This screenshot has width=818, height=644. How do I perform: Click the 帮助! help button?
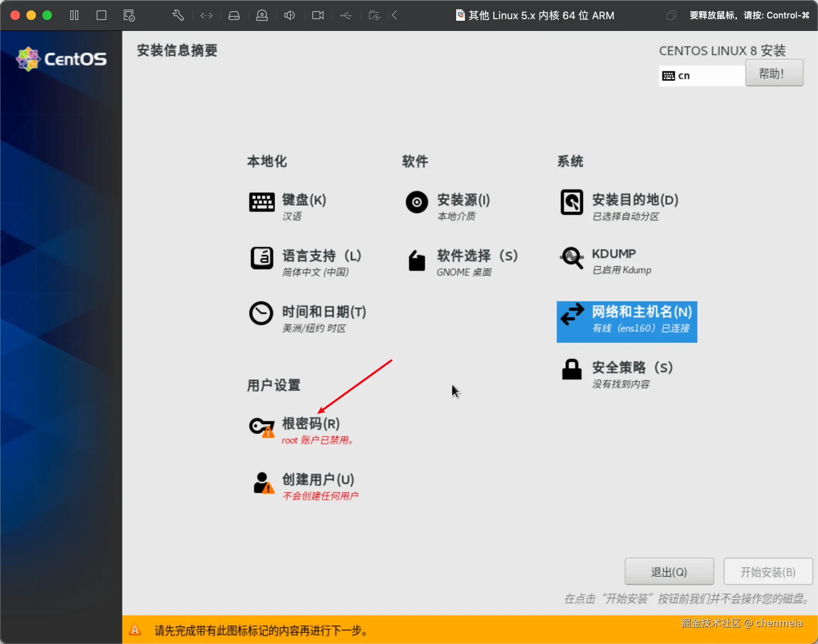point(774,74)
